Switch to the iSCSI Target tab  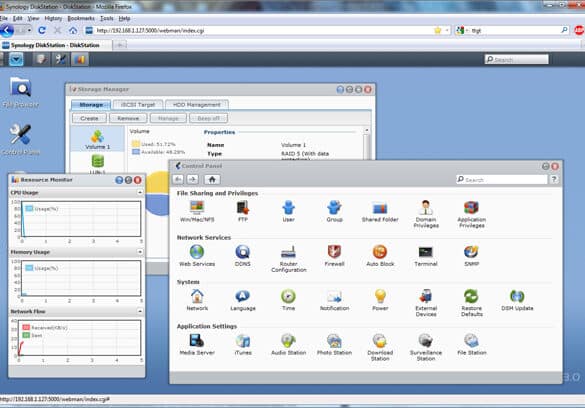(x=138, y=105)
